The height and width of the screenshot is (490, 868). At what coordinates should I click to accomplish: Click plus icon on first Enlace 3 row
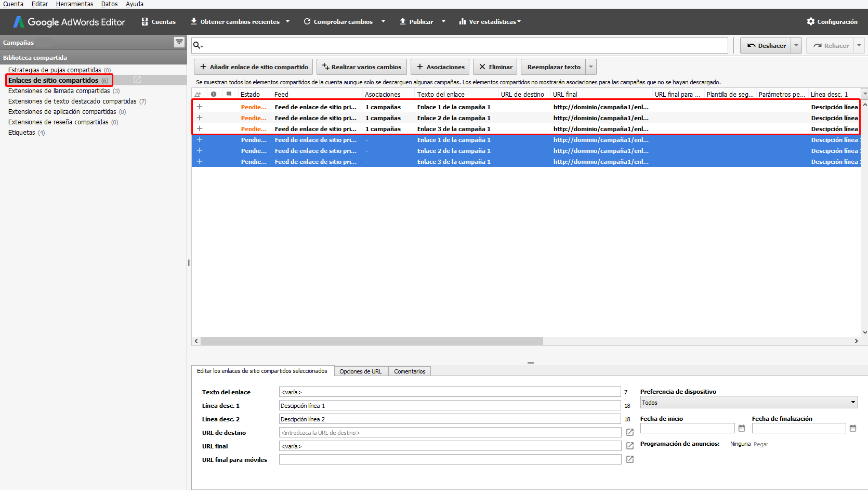pos(200,128)
